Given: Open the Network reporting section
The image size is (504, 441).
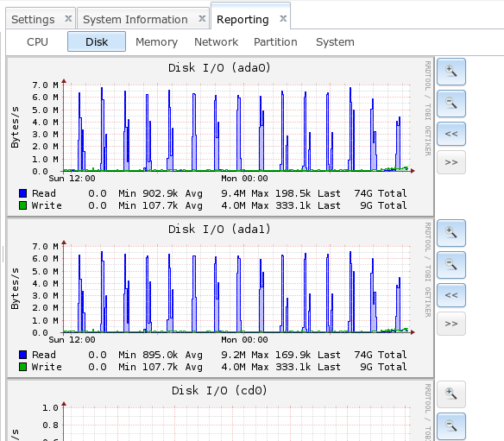Looking at the screenshot, I should click(x=217, y=41).
